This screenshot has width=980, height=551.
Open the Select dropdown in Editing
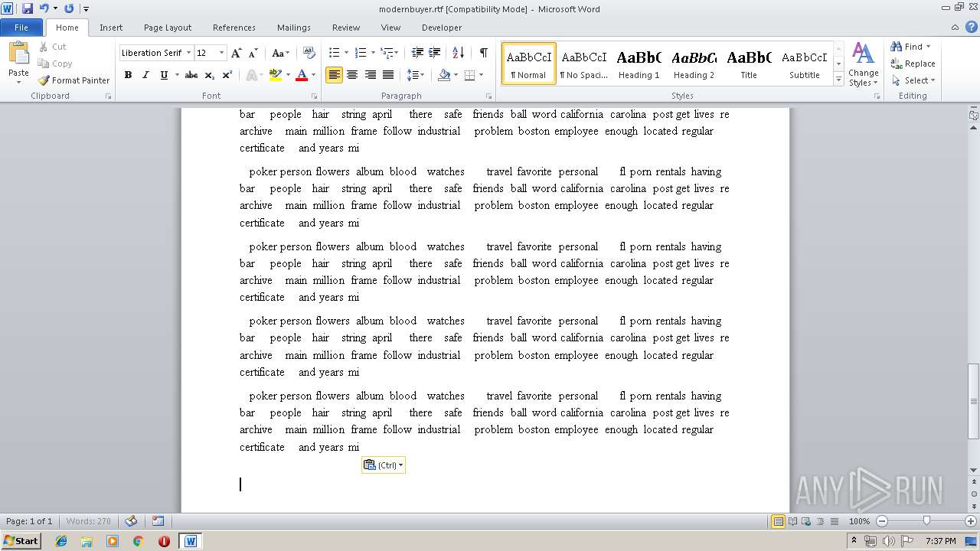tap(913, 80)
